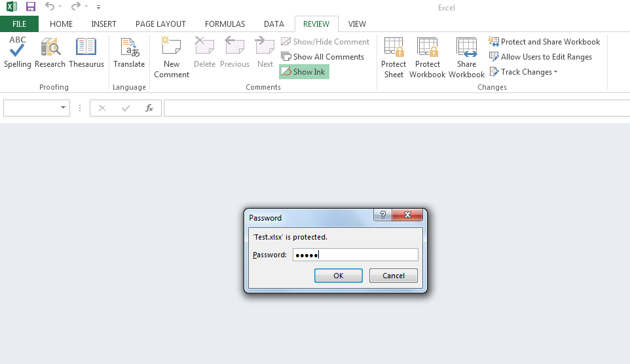Click the Save icon in the quick access toolbar
Screen dimensions: 630x364
(x=31, y=7)
